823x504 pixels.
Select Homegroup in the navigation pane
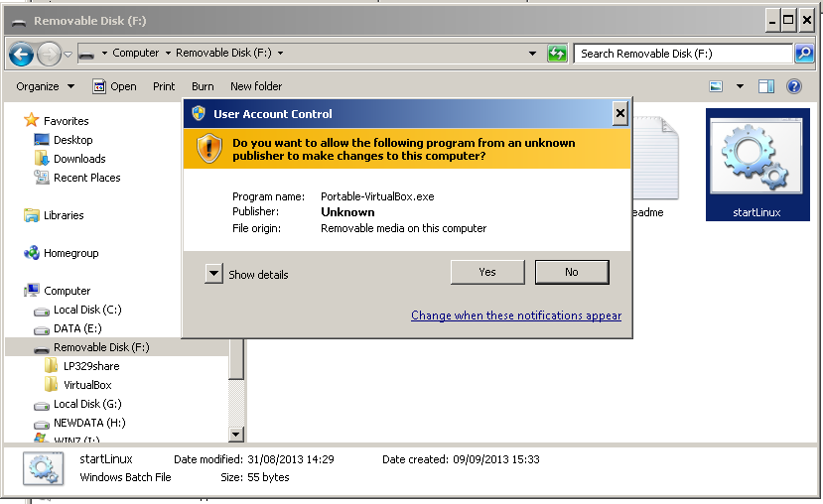pos(62,253)
